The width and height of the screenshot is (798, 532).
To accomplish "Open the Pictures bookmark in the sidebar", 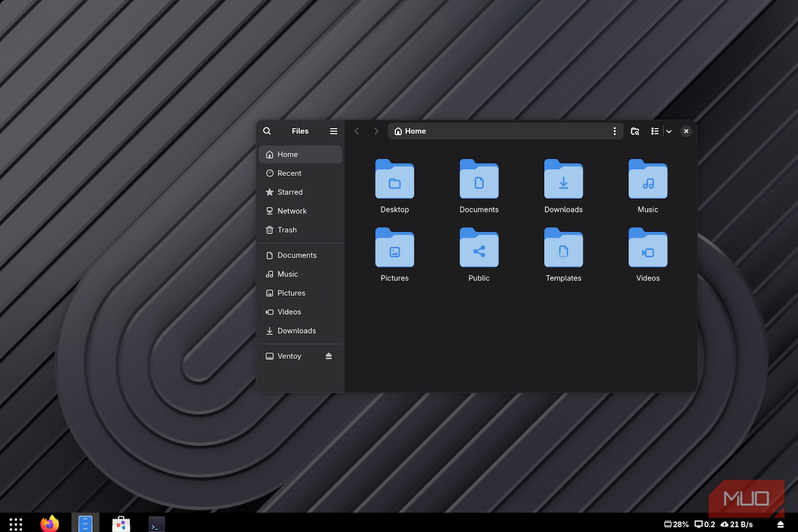I will point(300,293).
